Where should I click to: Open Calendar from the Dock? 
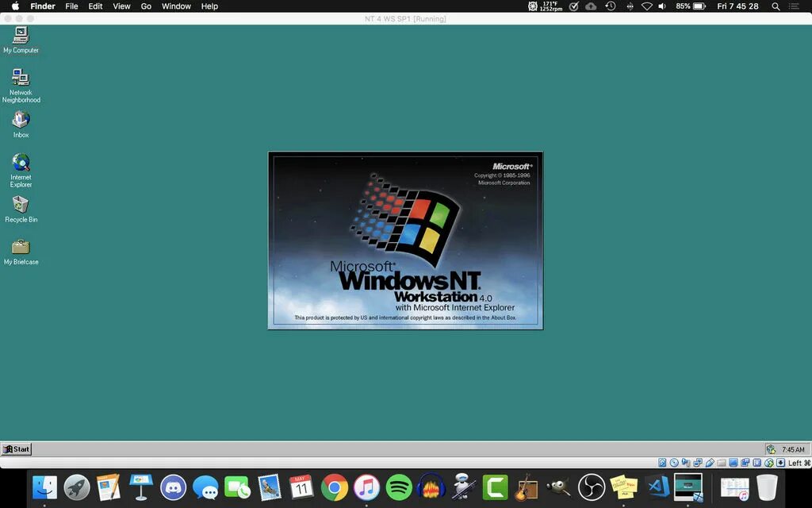(x=301, y=487)
